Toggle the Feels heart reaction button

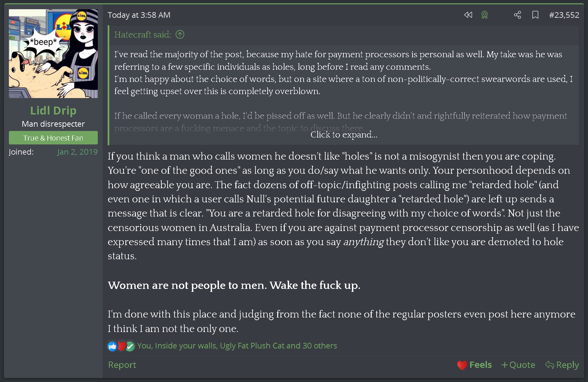click(x=474, y=365)
